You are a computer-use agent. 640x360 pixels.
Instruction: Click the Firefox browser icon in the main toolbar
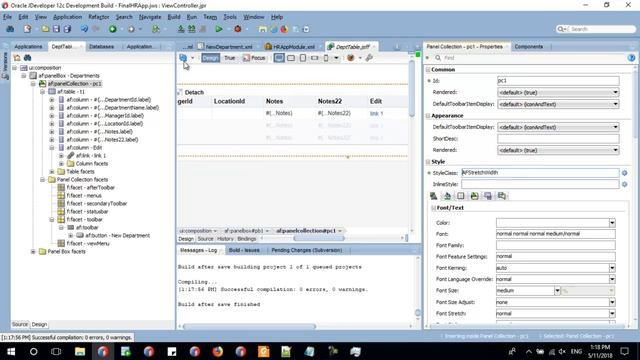coord(284,29)
